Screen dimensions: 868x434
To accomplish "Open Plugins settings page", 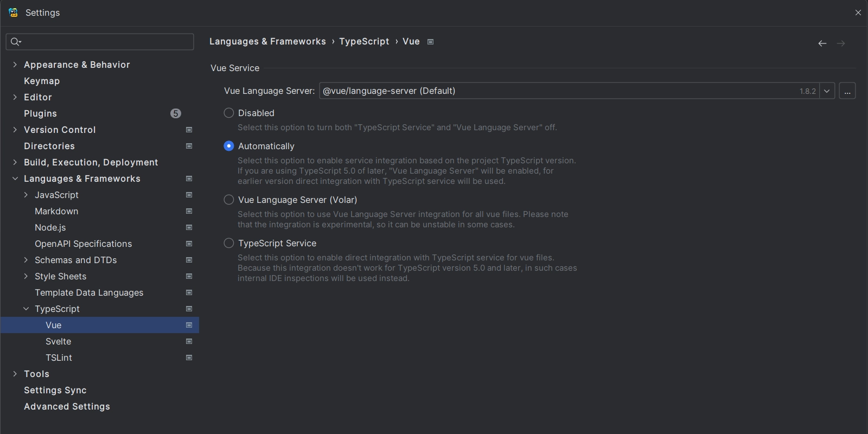I will click(x=40, y=113).
